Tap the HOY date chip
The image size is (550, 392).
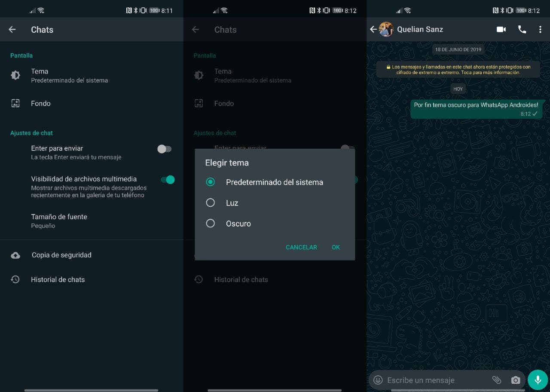(x=458, y=89)
